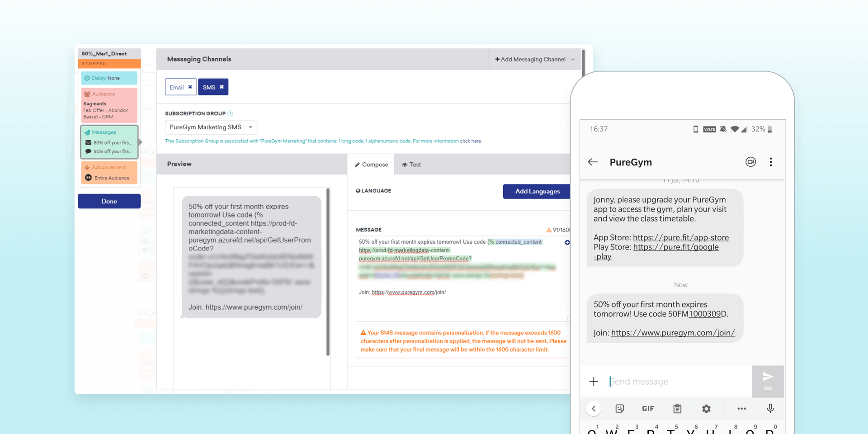Open the keyboard sticker panel
Screen dimensions: 868x434
[x=619, y=409]
